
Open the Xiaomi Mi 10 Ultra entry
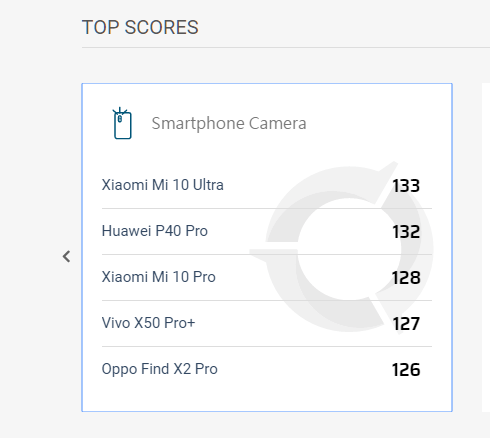[162, 185]
